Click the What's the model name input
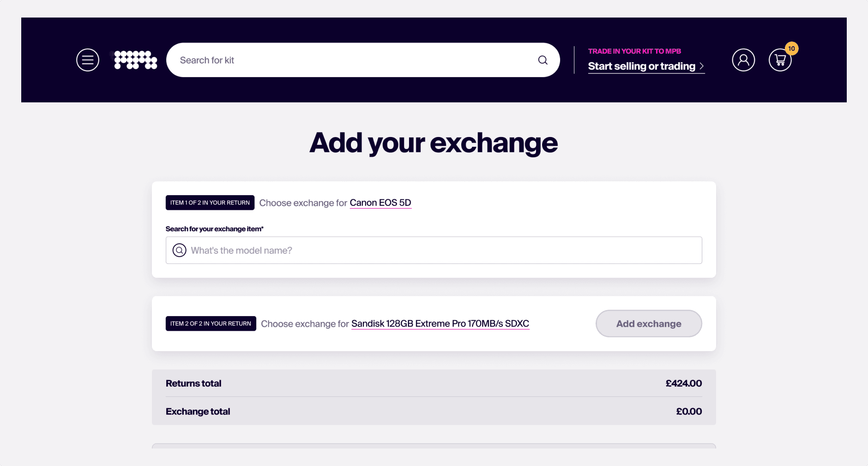The image size is (868, 466). 443,250
